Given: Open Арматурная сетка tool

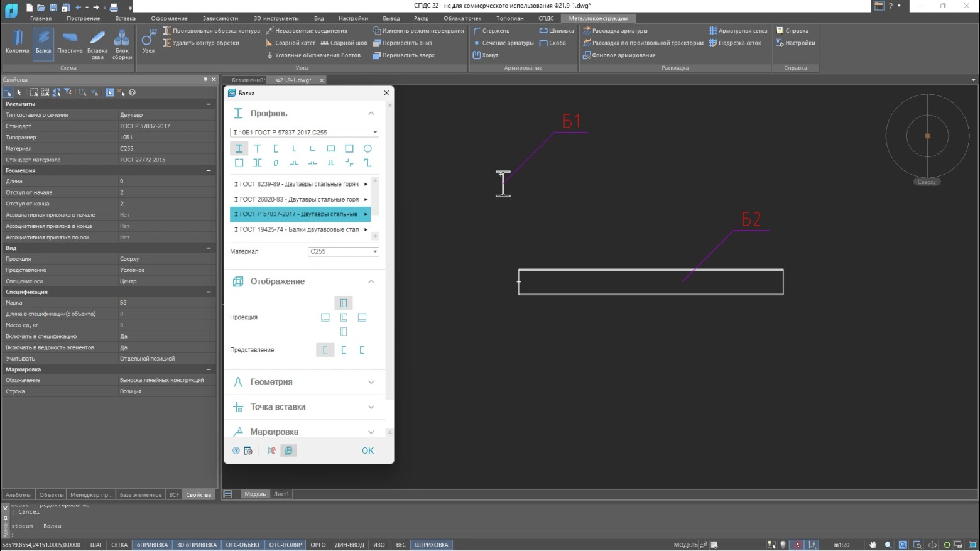Looking at the screenshot, I should coord(738,30).
